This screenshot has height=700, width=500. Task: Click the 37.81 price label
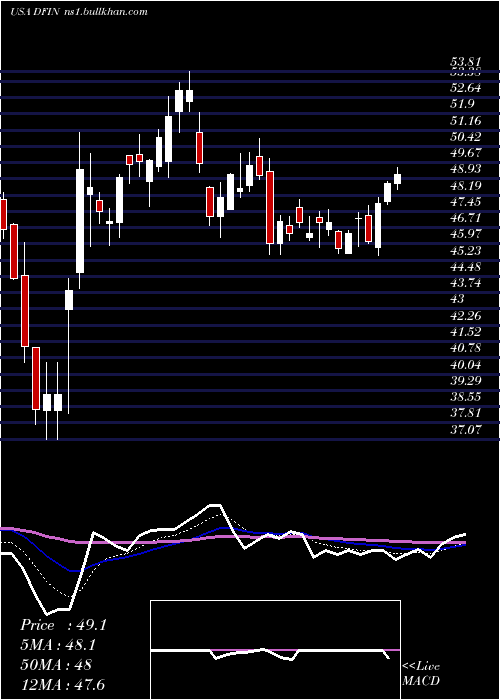pyautogui.click(x=465, y=413)
